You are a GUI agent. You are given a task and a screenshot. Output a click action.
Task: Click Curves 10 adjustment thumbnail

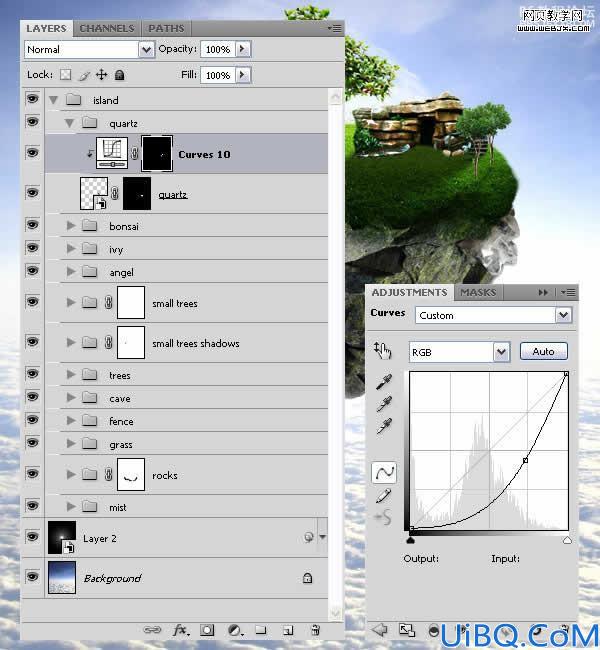[x=112, y=153]
